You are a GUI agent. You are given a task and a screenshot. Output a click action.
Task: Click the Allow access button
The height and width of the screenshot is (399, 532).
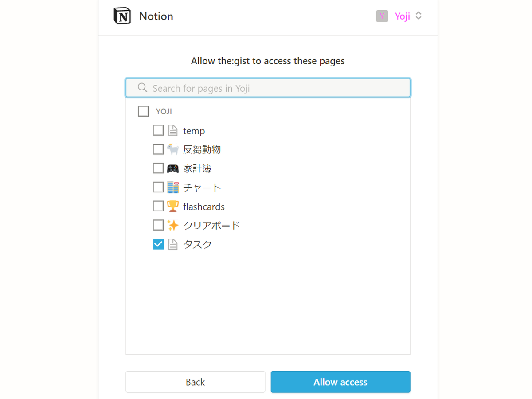click(340, 382)
